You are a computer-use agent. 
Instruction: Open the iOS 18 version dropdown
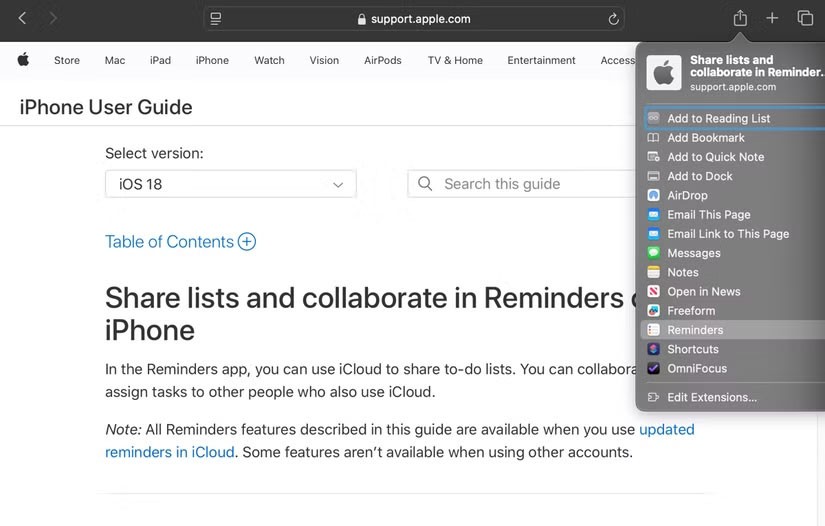click(x=230, y=184)
